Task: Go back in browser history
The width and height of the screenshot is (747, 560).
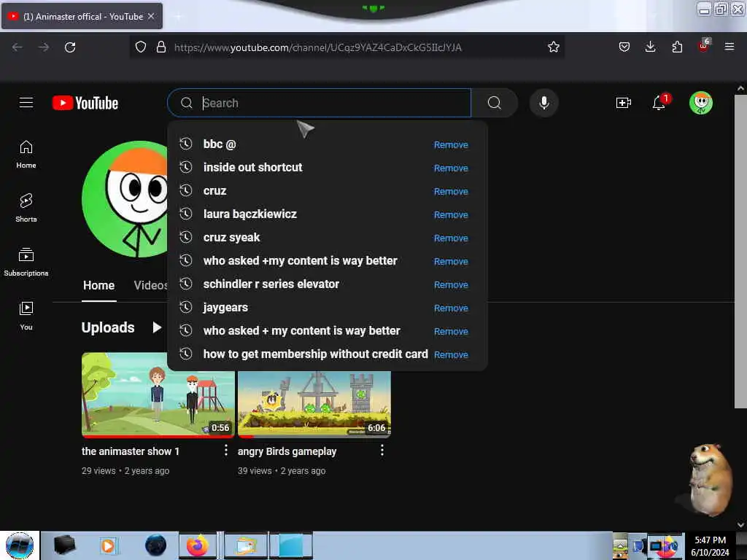Action: click(x=18, y=47)
